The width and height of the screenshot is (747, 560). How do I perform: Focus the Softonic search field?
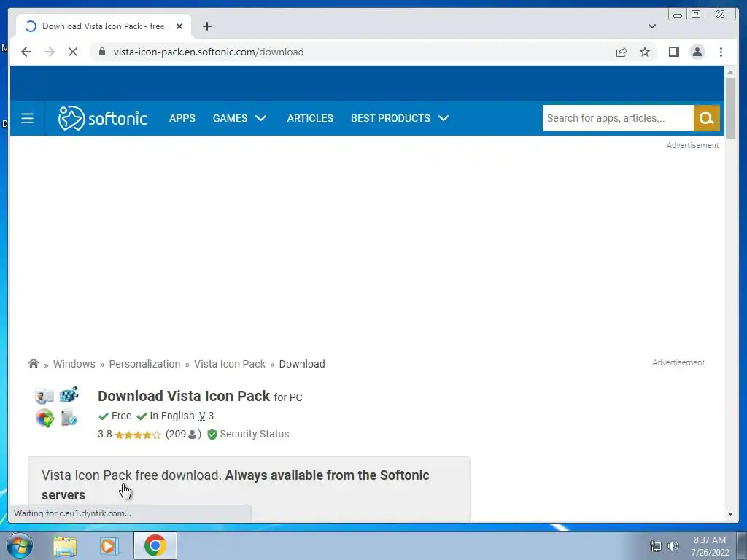618,118
